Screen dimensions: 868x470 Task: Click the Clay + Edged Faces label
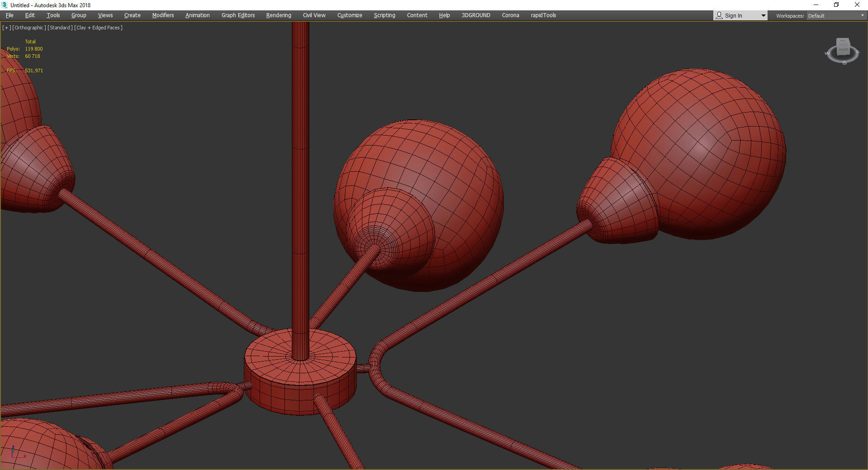coord(98,28)
